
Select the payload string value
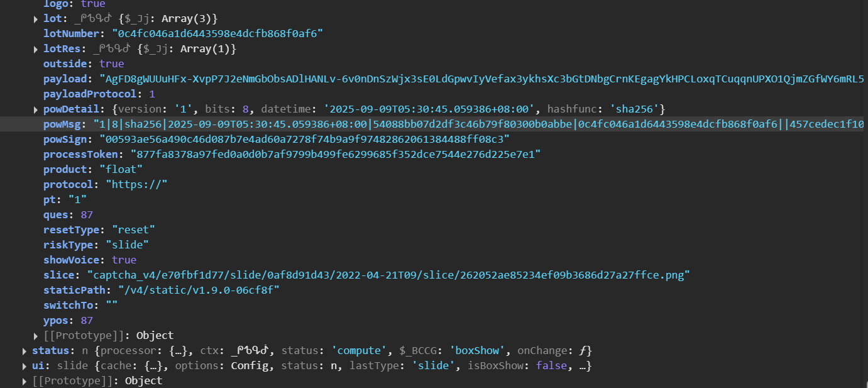coord(481,79)
